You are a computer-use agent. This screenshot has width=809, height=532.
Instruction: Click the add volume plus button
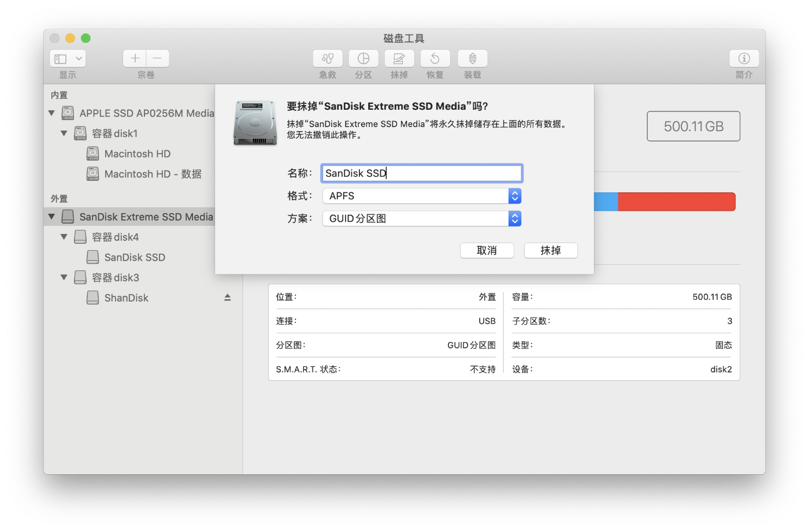135,58
